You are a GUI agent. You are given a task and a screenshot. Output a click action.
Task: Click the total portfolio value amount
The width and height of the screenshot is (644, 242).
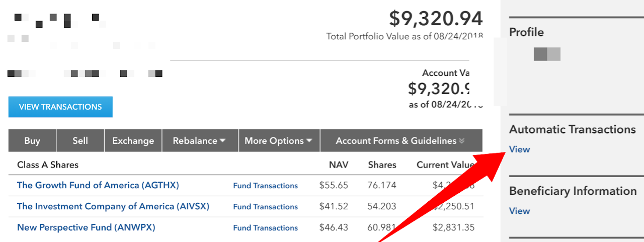coord(436,19)
